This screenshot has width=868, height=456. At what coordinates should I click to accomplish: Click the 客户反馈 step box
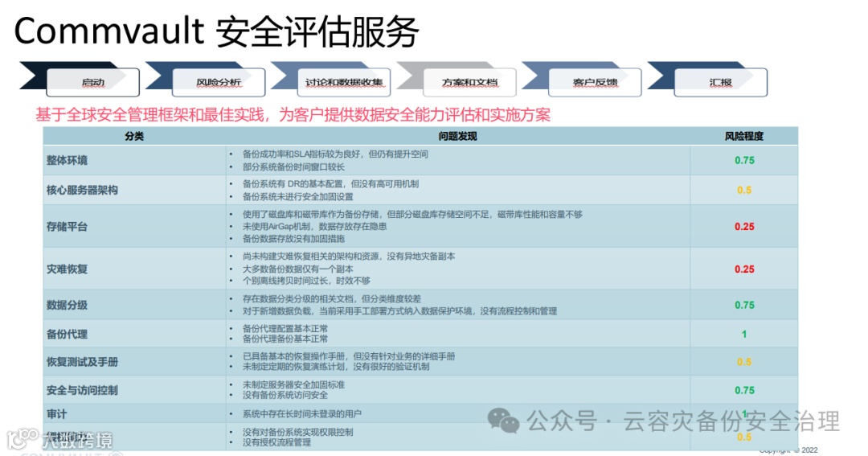click(595, 82)
